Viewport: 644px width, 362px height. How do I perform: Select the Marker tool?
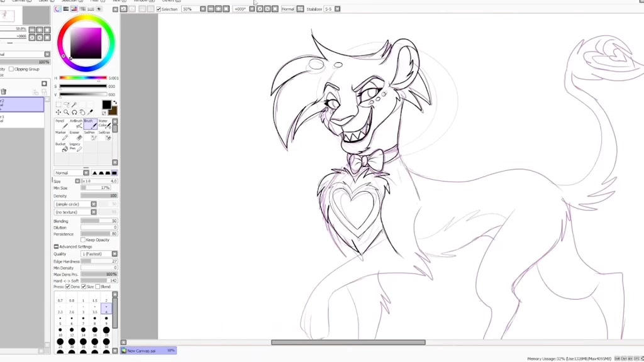pos(61,136)
